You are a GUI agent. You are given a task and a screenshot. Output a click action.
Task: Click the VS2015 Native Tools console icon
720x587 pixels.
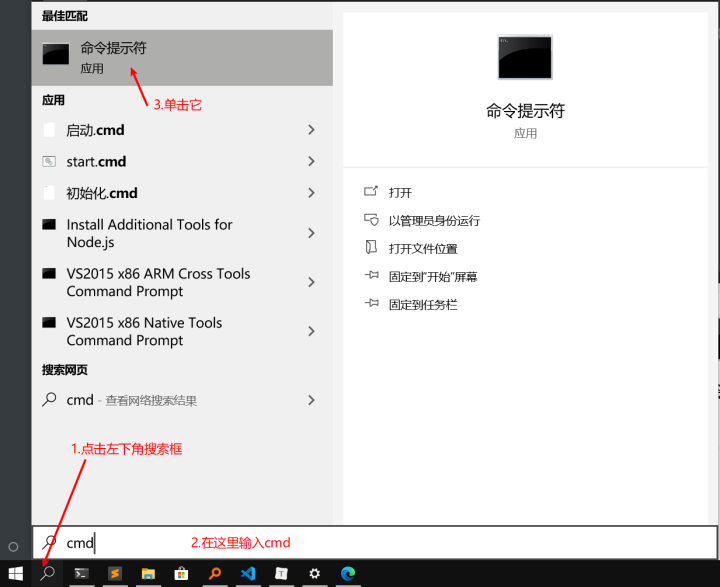coord(49,322)
